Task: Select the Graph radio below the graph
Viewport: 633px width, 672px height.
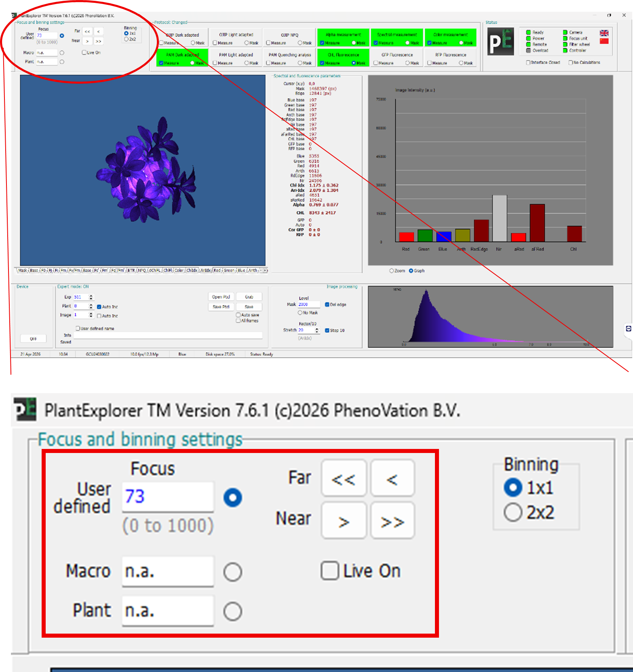Action: pyautogui.click(x=411, y=271)
